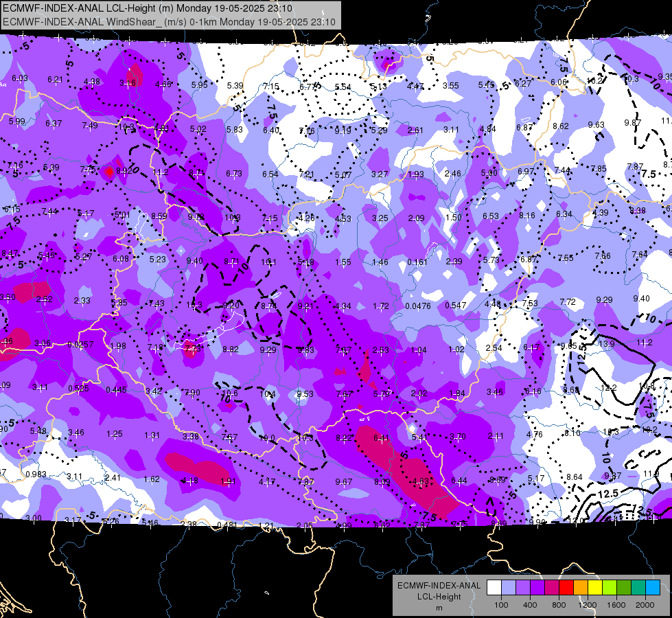Click the 0.525 grid value
The width and height of the screenshot is (672, 618).
(x=78, y=388)
